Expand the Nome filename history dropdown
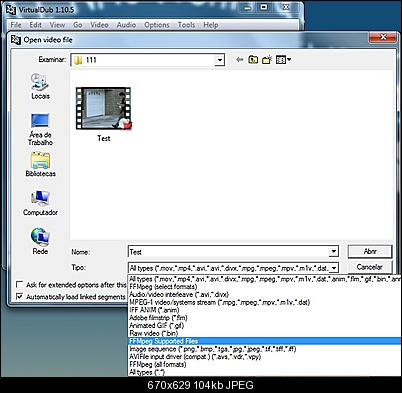The height and width of the screenshot is (393, 402). click(333, 252)
